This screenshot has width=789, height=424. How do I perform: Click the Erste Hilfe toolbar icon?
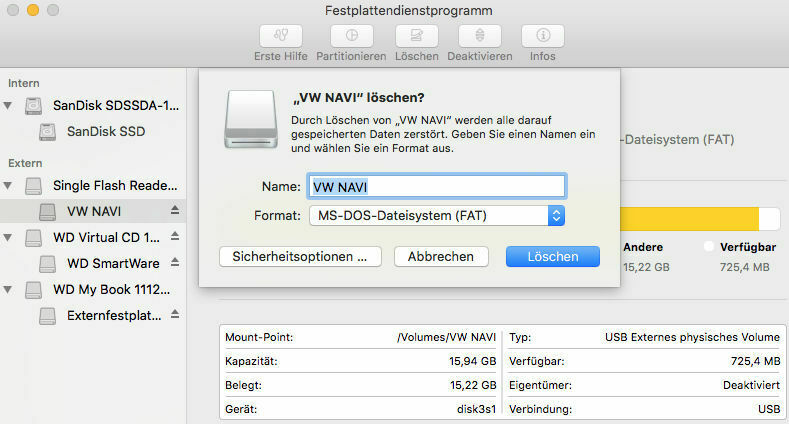pos(281,36)
